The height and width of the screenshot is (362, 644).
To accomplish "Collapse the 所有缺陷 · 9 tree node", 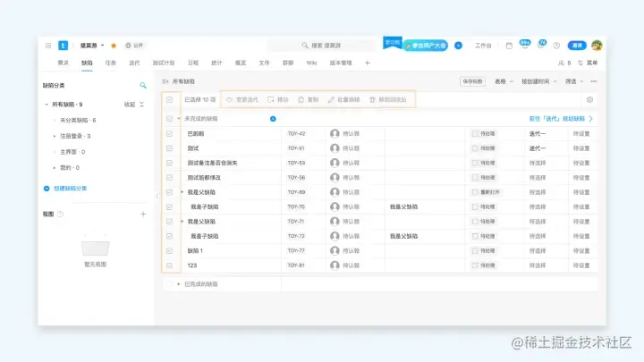I will (x=47, y=105).
